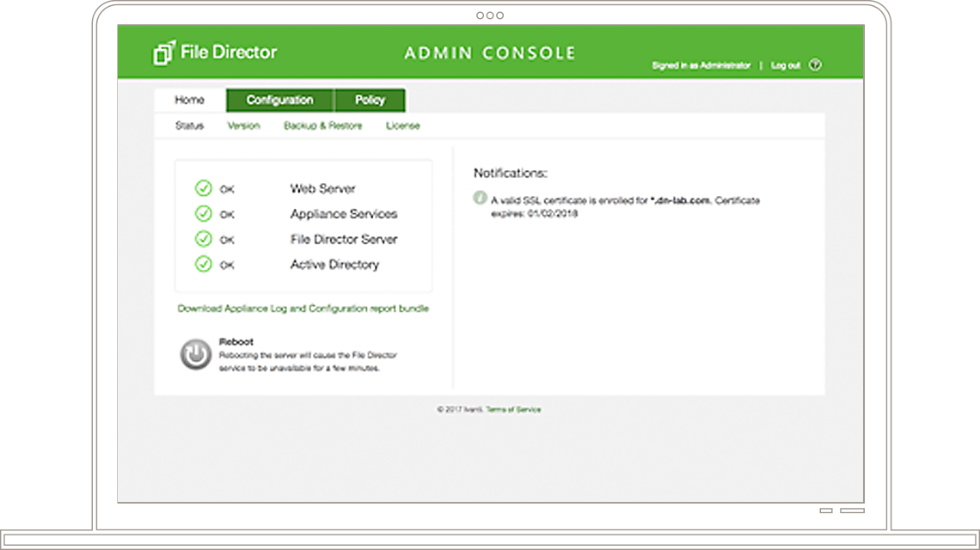This screenshot has width=980, height=550.
Task: Click the 'ADMIN CONSOLE' title text
Action: pyautogui.click(x=490, y=53)
